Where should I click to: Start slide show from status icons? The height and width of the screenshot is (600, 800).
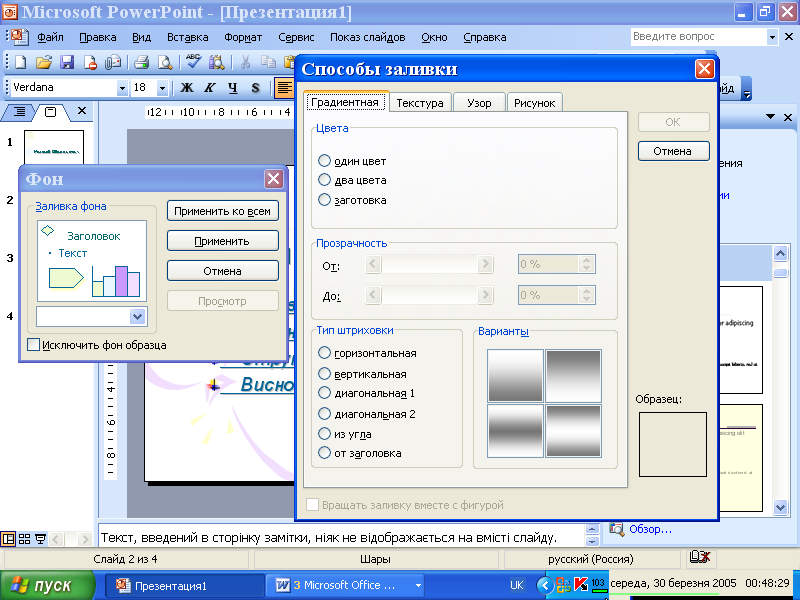40,538
